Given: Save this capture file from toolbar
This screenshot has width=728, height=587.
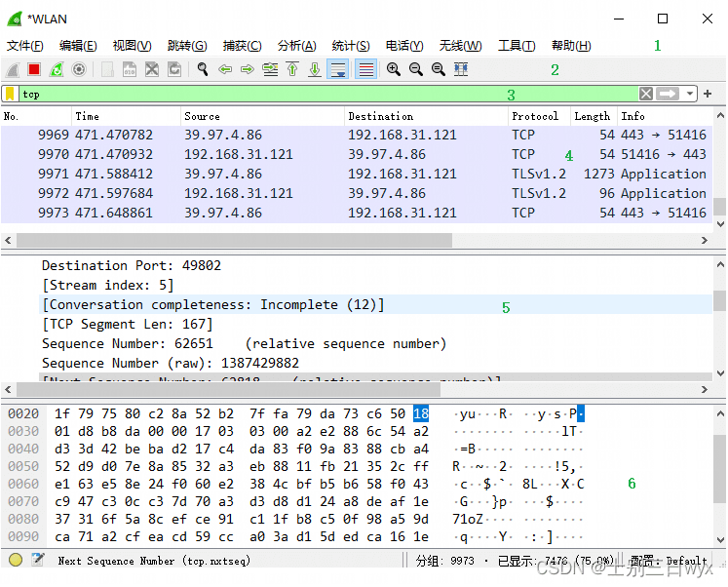Looking at the screenshot, I should 130,69.
